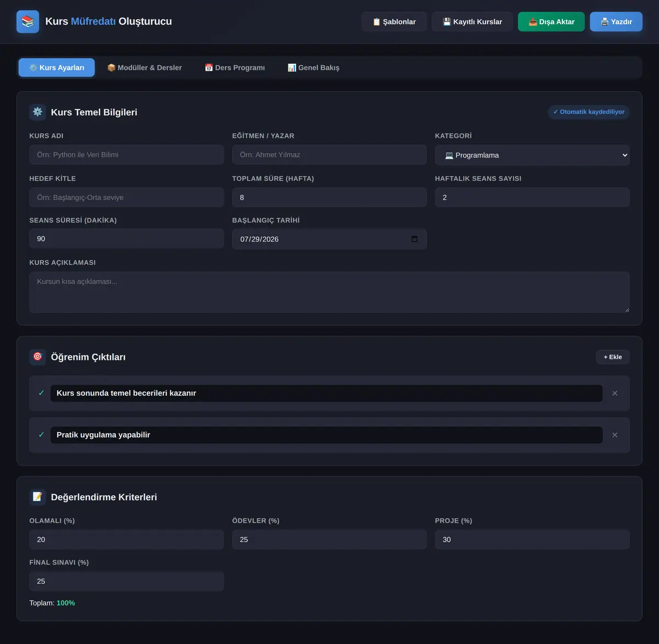Open the Kategori dropdown
Image resolution: width=659 pixels, height=644 pixels.
click(x=532, y=155)
